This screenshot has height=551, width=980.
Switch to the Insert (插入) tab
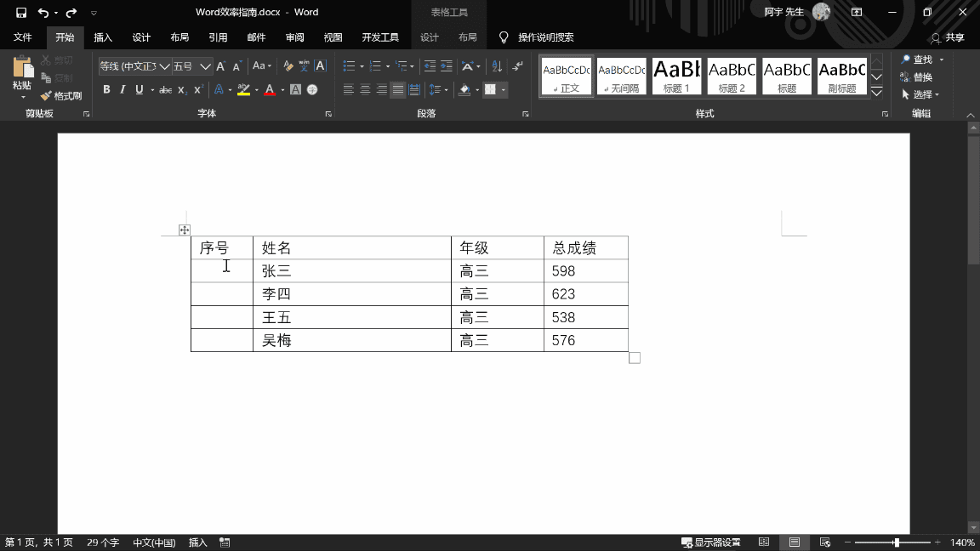tap(102, 37)
